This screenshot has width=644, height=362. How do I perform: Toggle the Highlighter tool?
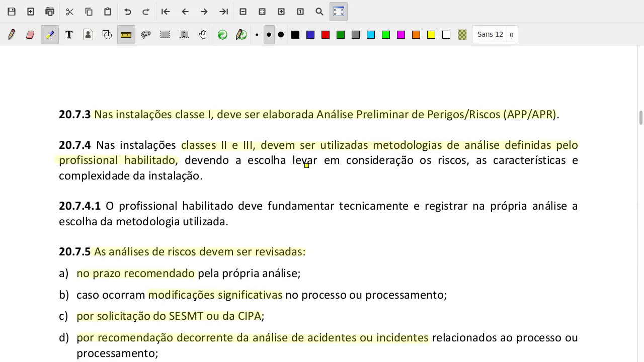pos(50,35)
